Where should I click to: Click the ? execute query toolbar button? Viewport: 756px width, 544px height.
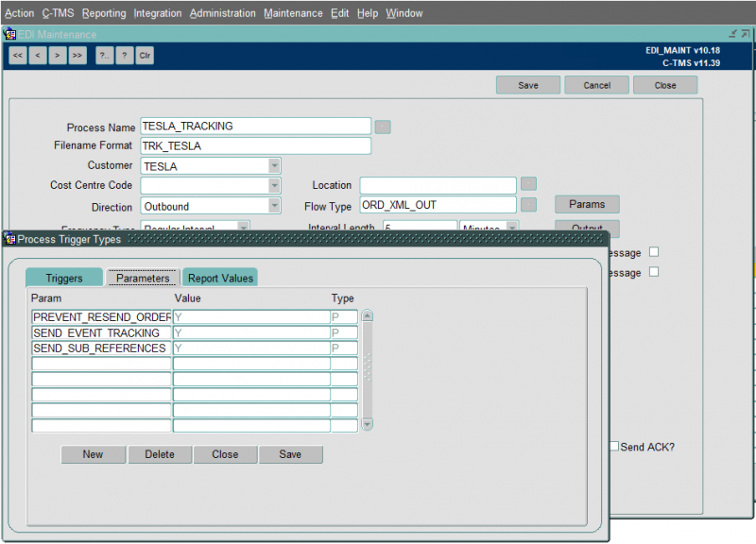click(x=125, y=56)
